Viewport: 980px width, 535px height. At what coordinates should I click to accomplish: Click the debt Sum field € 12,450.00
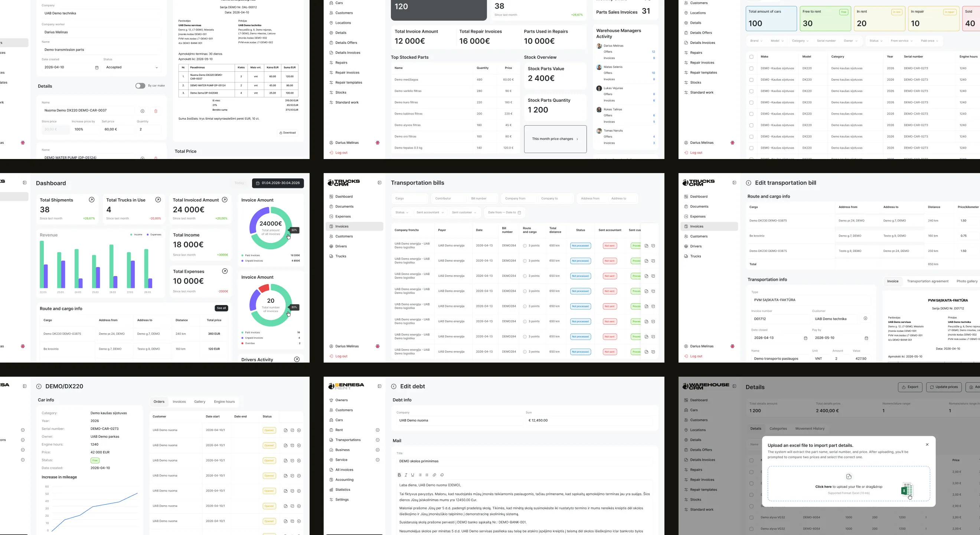[x=589, y=421]
